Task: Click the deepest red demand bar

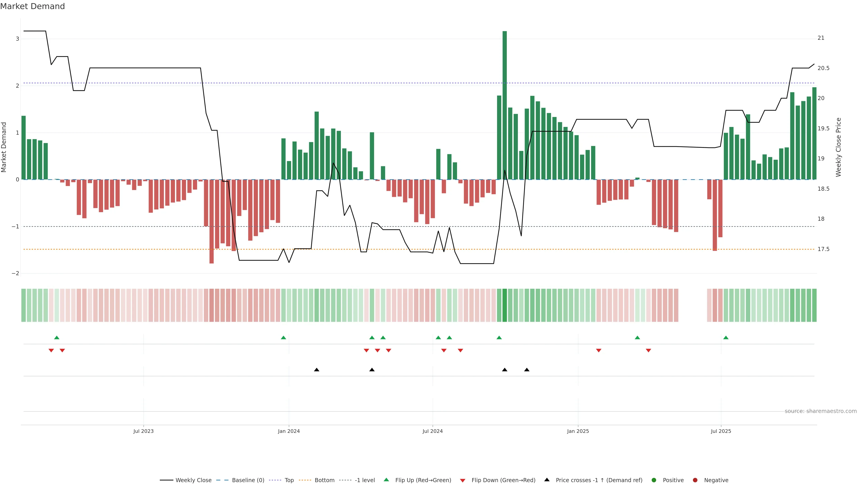Action: [212, 222]
